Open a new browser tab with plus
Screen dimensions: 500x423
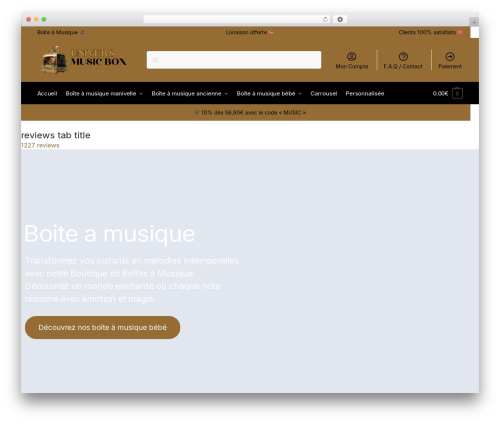click(474, 22)
